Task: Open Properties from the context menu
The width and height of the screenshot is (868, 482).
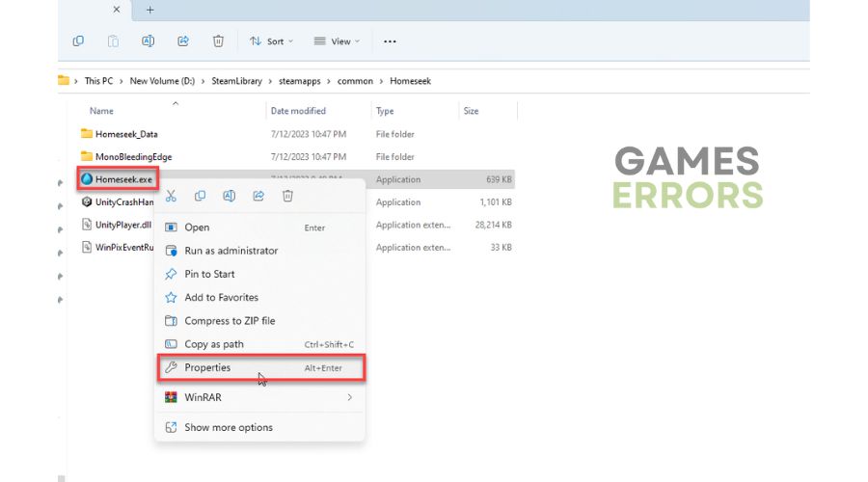Action: (x=261, y=367)
